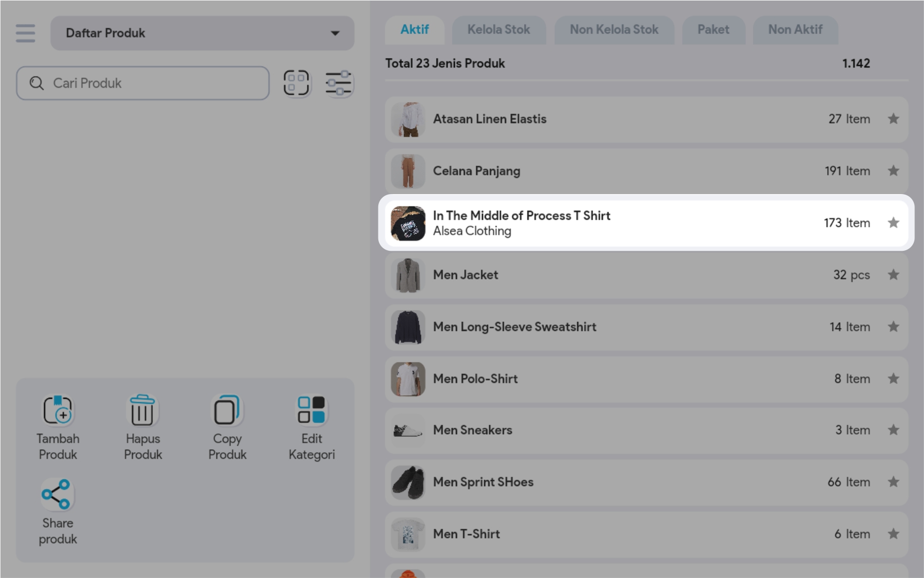This screenshot has height=578, width=924.
Task: Open the hamburger menu
Action: pyautogui.click(x=25, y=33)
